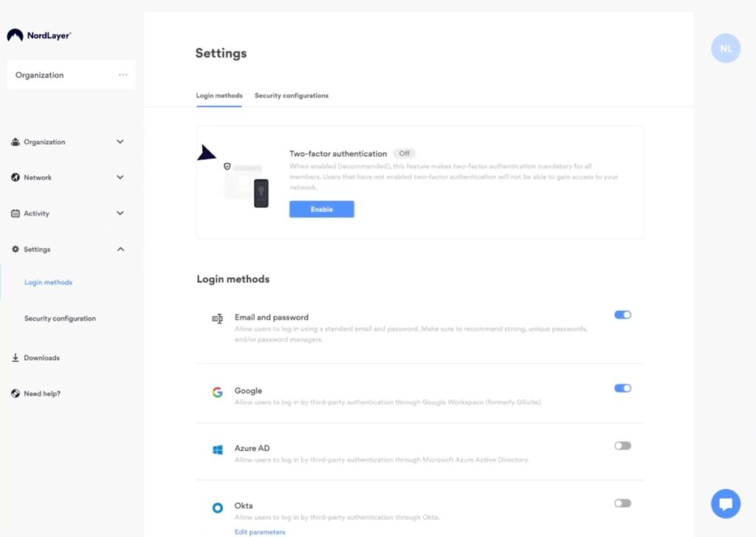Open the Downloads sidebar item
756x537 pixels.
pyautogui.click(x=41, y=358)
